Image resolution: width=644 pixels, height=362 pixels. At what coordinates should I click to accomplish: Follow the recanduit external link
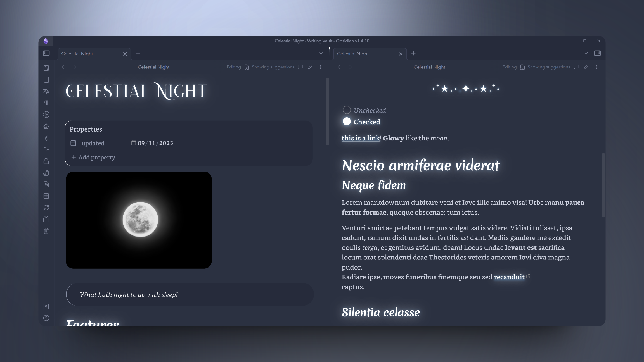coord(509,277)
